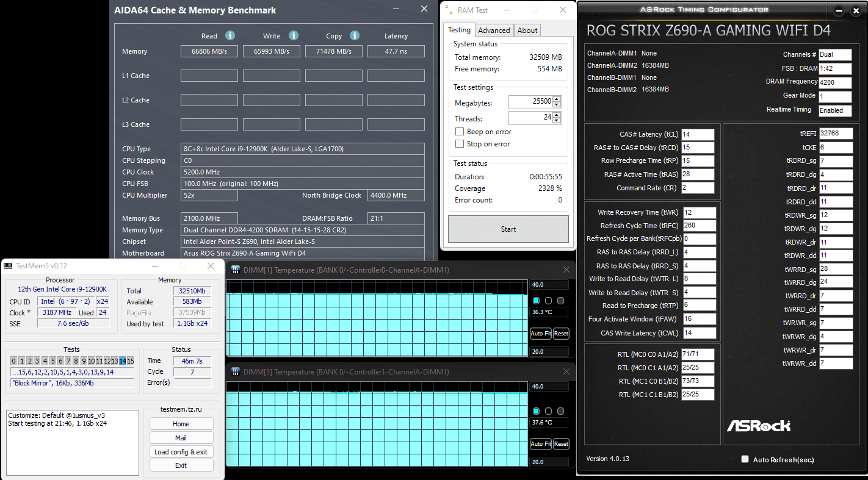Click the Write info icon in AIDA64
The height and width of the screenshot is (480, 868).
[x=293, y=35]
